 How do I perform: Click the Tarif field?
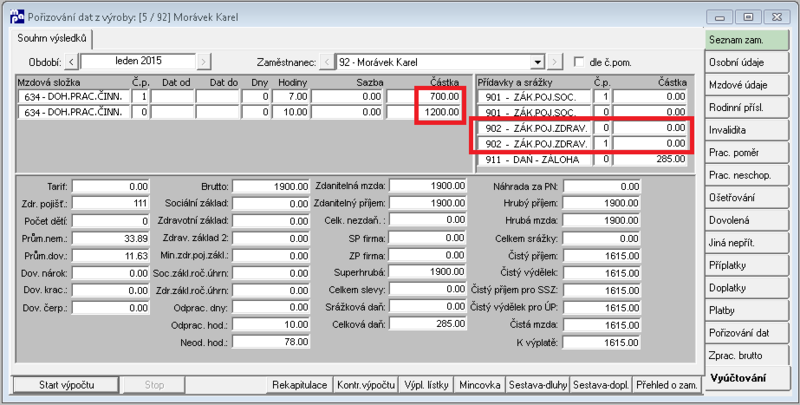(111, 187)
